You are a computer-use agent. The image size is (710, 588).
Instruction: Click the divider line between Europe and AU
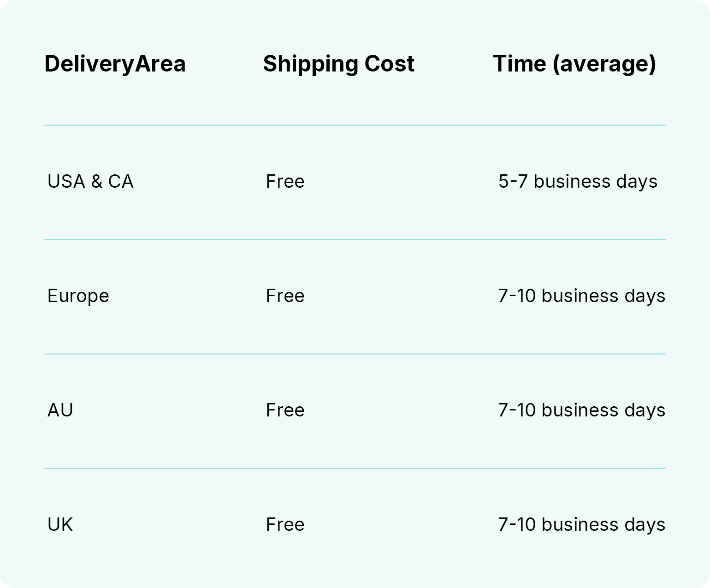pos(355,354)
